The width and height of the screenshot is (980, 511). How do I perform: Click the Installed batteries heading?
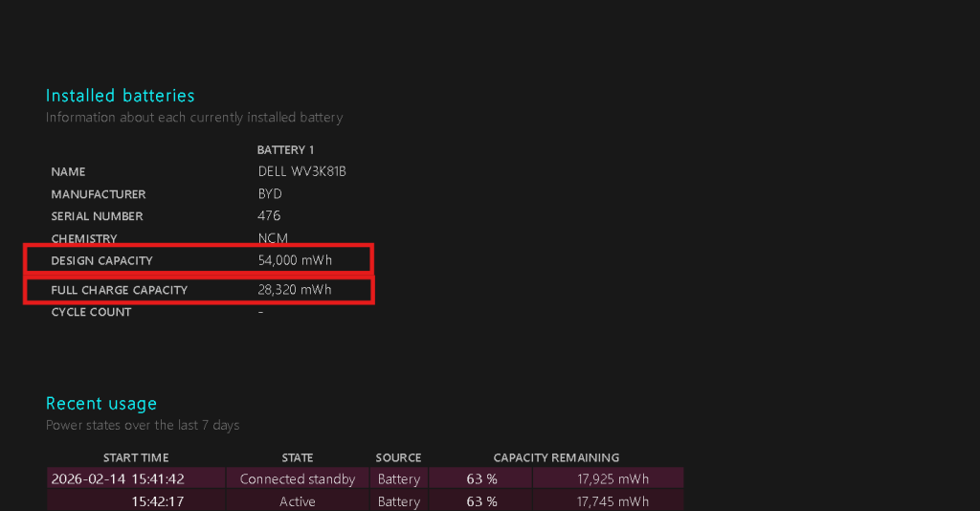click(120, 96)
